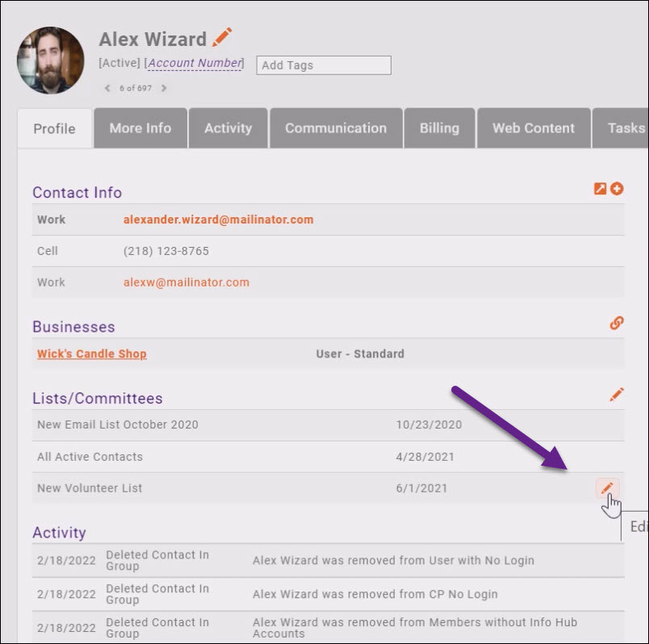The height and width of the screenshot is (644, 649).
Task: Click the plus icon to add contact info
Action: pyautogui.click(x=617, y=189)
